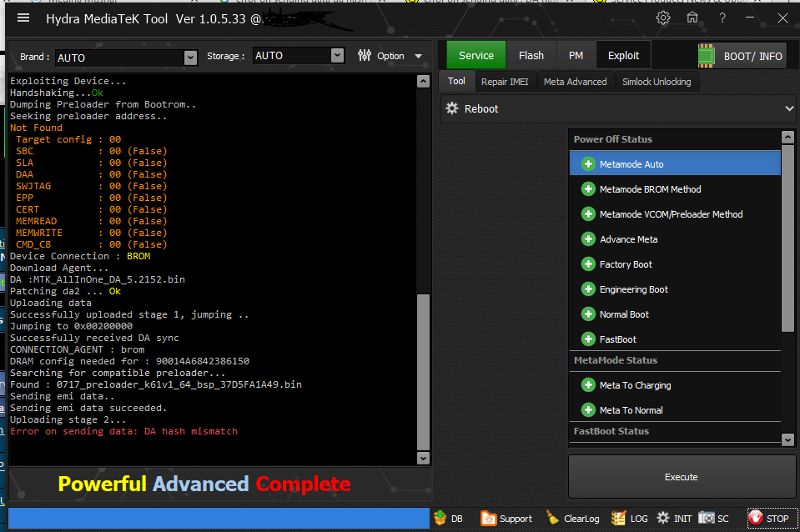Image resolution: width=800 pixels, height=532 pixels.
Task: Click the Reboot gear icon
Action: [452, 108]
